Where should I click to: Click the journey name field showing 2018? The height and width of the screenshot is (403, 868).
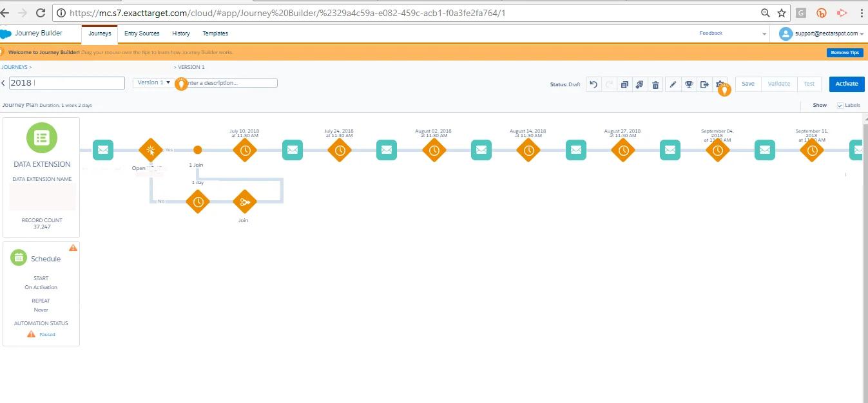click(67, 83)
